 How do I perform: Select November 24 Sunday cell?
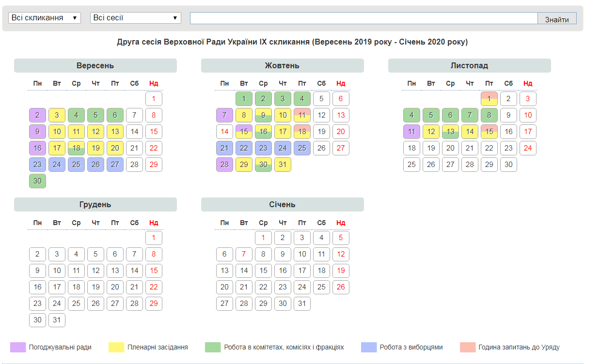(x=528, y=148)
